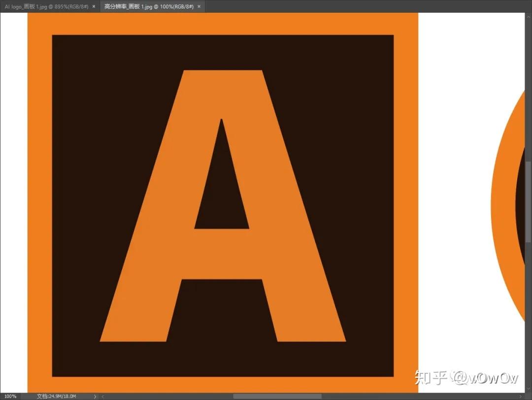Close the 高分辨率_画板 1.jpg document
The image size is (532, 400).
[x=199, y=6]
